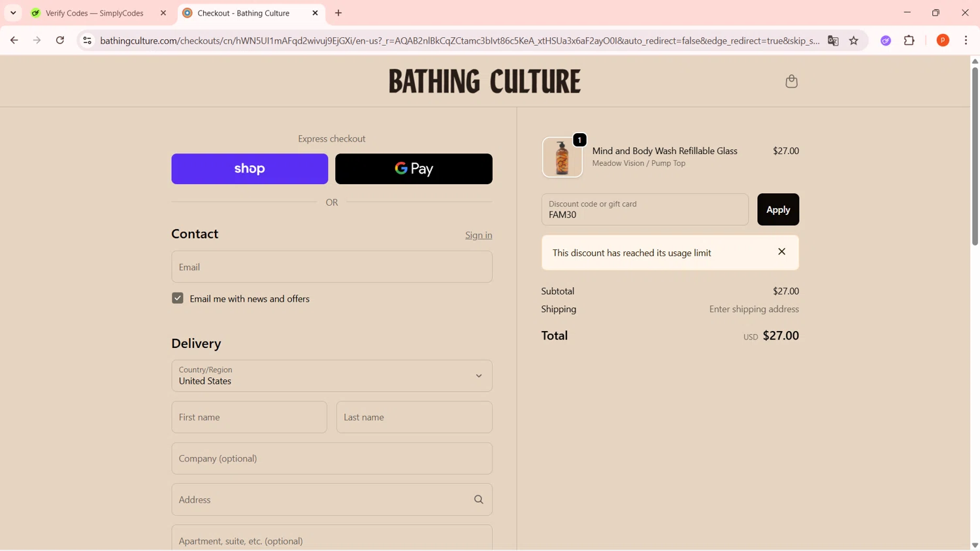Click the address search magnifier icon
The height and width of the screenshot is (551, 980).
tap(479, 500)
